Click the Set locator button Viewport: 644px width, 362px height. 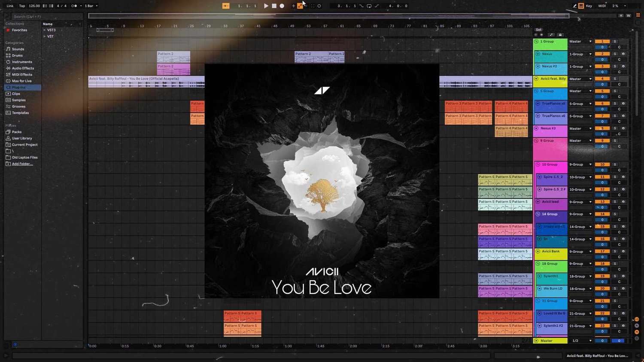tap(538, 30)
